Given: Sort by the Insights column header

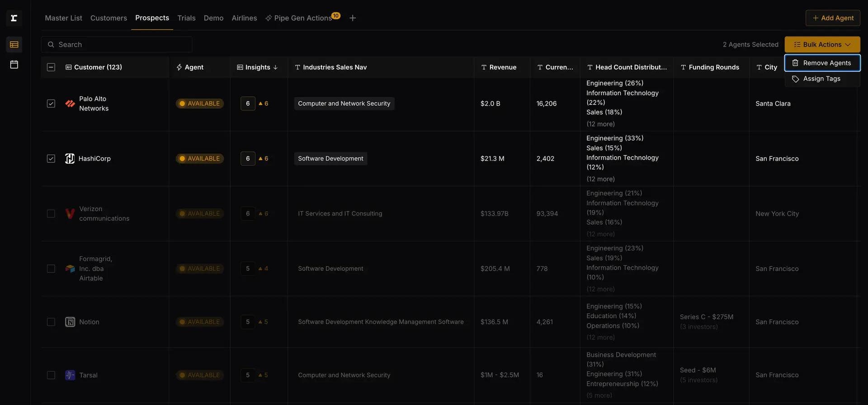Looking at the screenshot, I should click(x=258, y=67).
